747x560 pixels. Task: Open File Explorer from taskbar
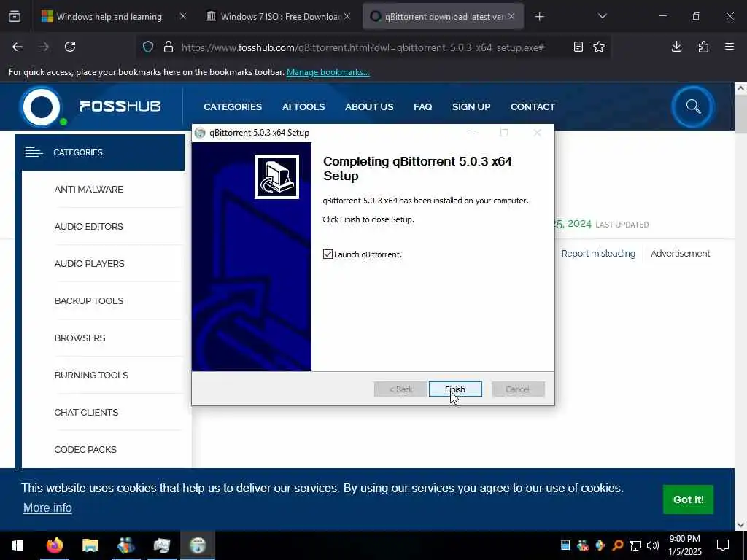point(90,545)
